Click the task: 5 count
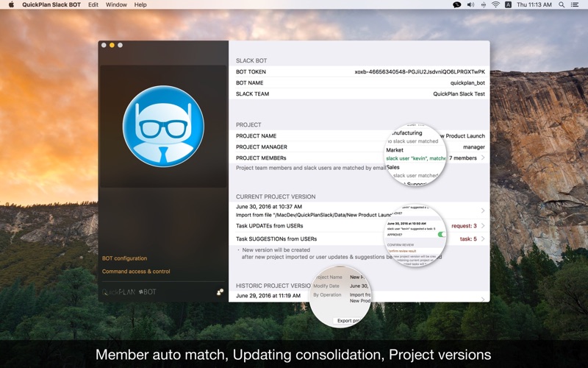The height and width of the screenshot is (368, 588). 468,238
